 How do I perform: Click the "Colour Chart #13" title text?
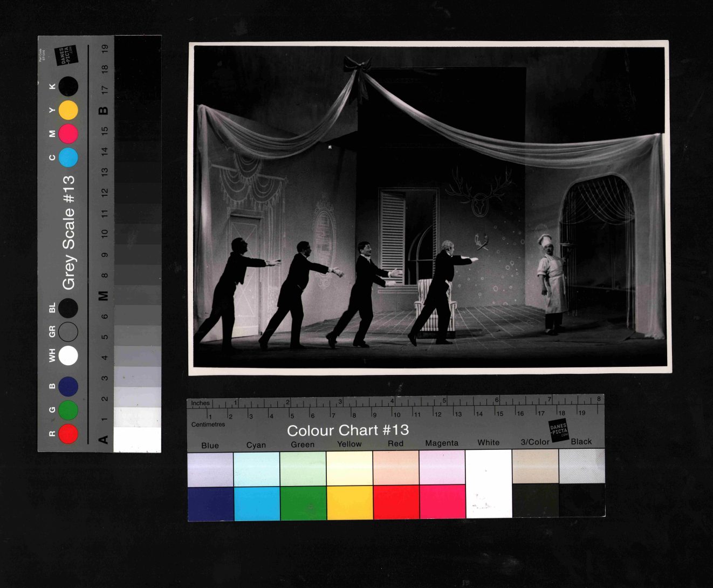click(x=348, y=430)
